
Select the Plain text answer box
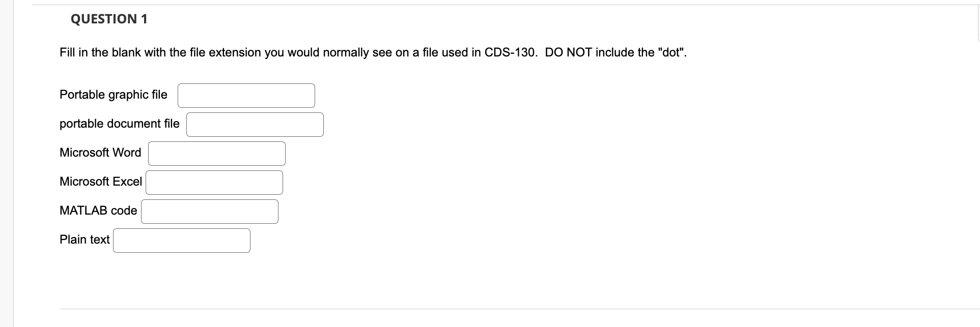tap(181, 240)
